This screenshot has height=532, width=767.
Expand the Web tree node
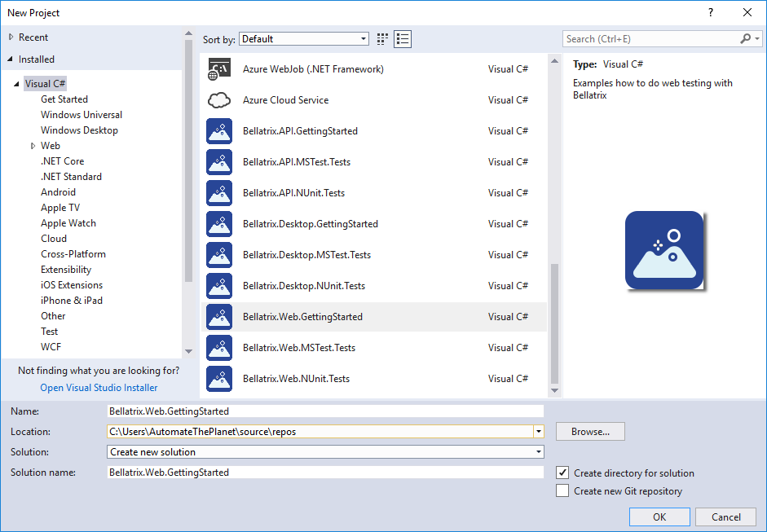click(33, 146)
